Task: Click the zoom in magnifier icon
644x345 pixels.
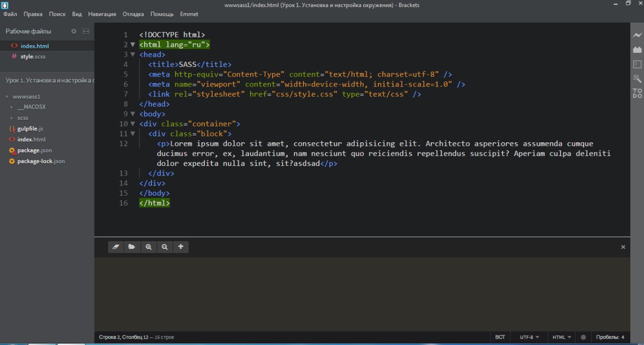Action: click(148, 247)
